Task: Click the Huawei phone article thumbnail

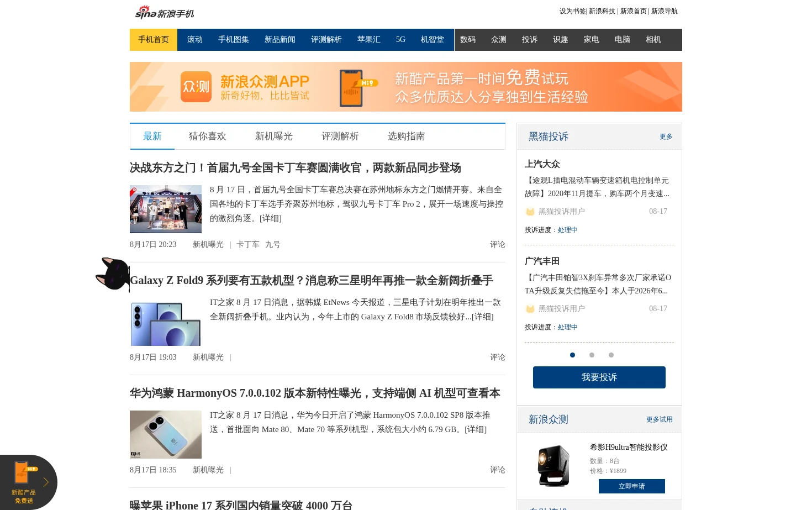Action: pos(166,434)
